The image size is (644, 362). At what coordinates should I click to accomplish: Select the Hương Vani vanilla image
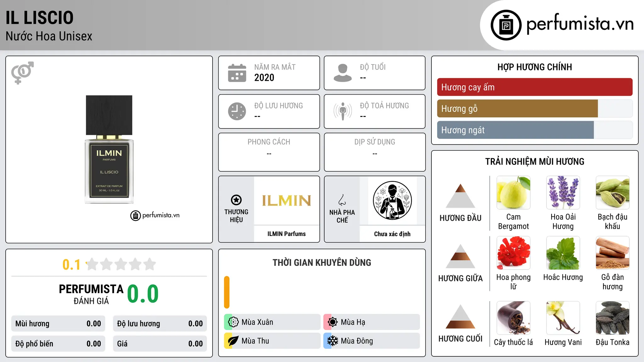point(563,318)
